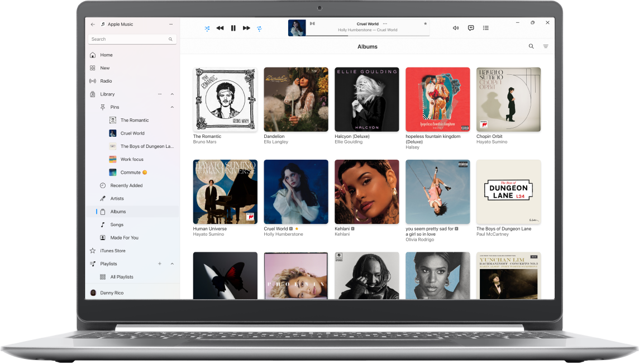This screenshot has height=364, width=639.
Task: Click the Radio broadcast icon
Action: pyautogui.click(x=93, y=81)
